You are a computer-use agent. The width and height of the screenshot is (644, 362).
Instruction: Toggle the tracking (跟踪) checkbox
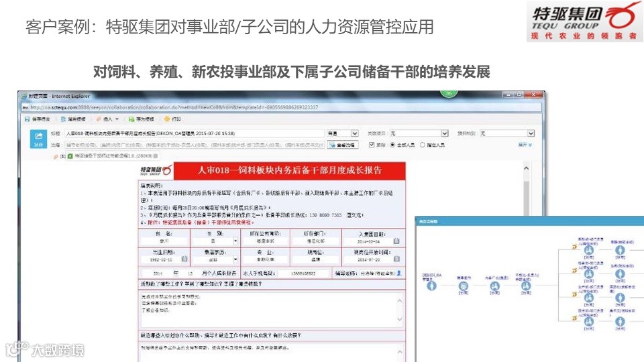(x=372, y=145)
